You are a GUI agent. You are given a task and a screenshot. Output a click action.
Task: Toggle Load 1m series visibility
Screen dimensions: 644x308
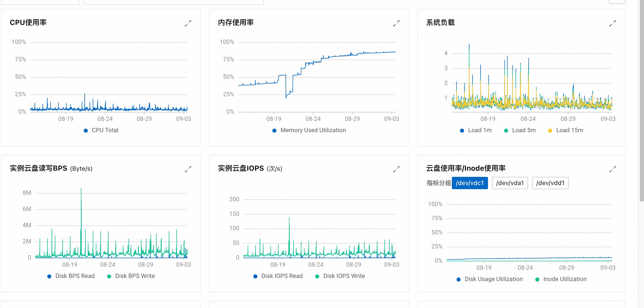coord(476,130)
